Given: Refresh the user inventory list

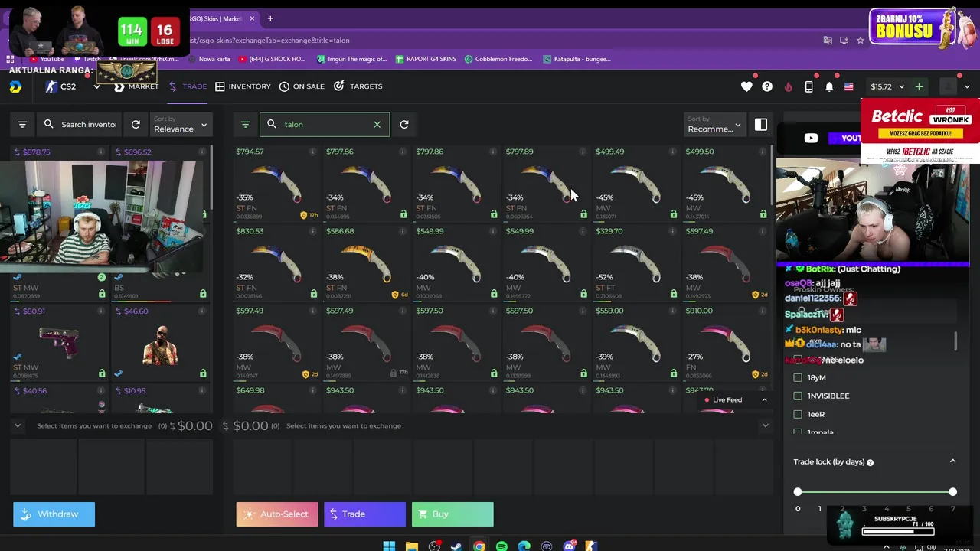Looking at the screenshot, I should pyautogui.click(x=136, y=124).
